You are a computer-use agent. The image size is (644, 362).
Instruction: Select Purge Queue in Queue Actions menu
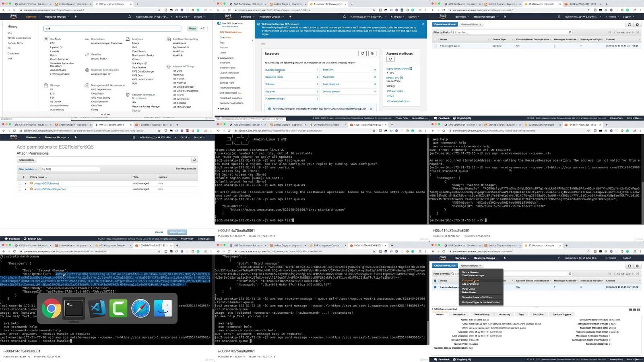tap(469, 289)
